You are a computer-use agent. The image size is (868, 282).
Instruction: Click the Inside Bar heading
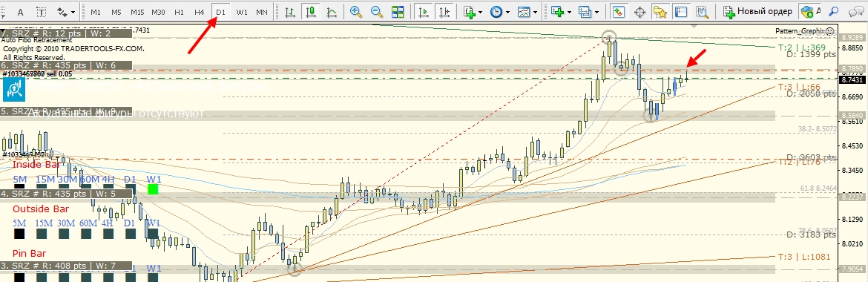tap(36, 165)
